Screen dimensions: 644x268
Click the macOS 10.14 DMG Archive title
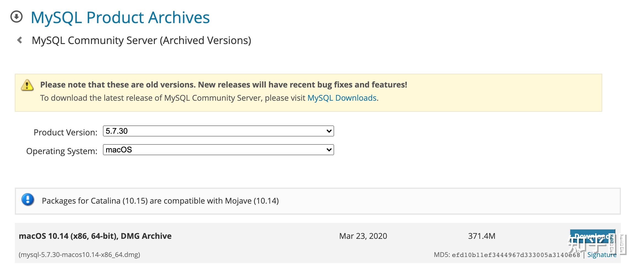pos(95,236)
